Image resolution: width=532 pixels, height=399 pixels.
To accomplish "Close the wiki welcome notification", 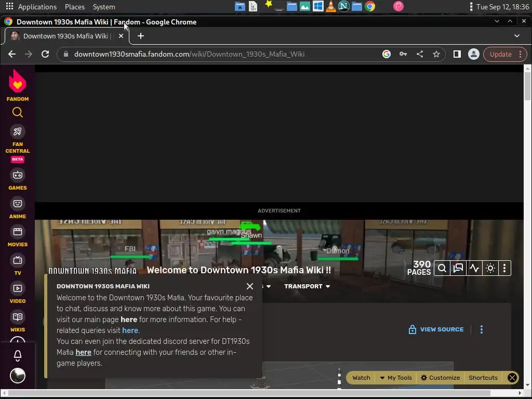I will click(x=250, y=286).
